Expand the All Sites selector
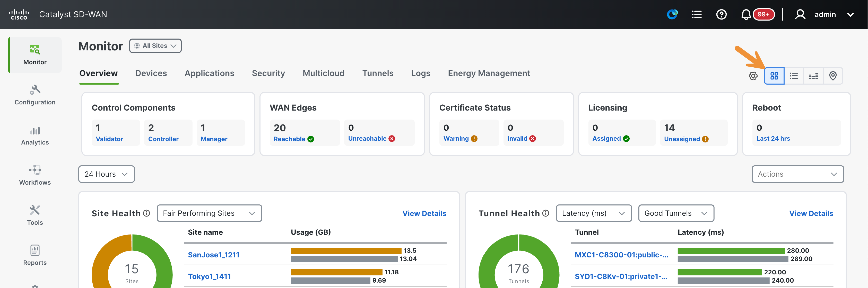868x288 pixels. (155, 46)
